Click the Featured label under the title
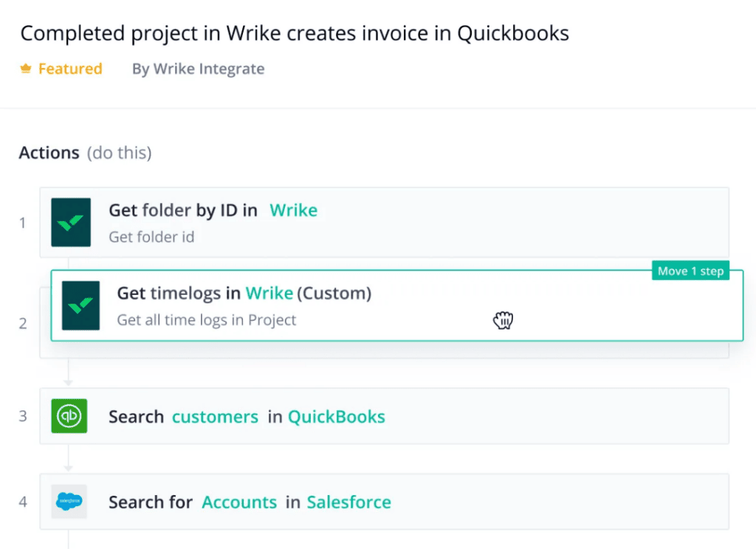 click(70, 69)
